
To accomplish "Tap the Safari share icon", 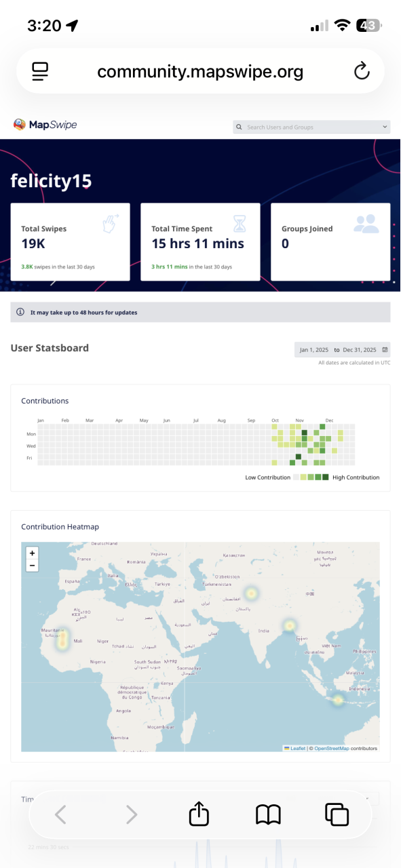I will pos(199,814).
